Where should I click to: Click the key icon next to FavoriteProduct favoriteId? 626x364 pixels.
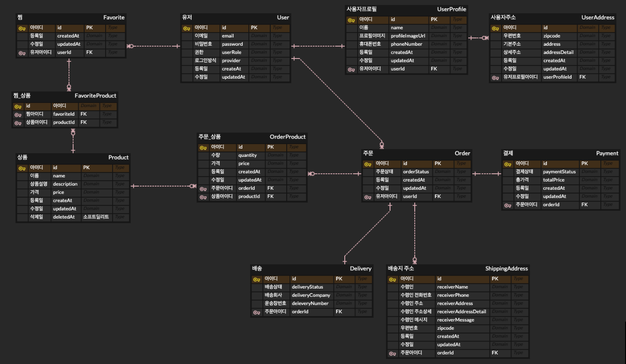(18, 114)
